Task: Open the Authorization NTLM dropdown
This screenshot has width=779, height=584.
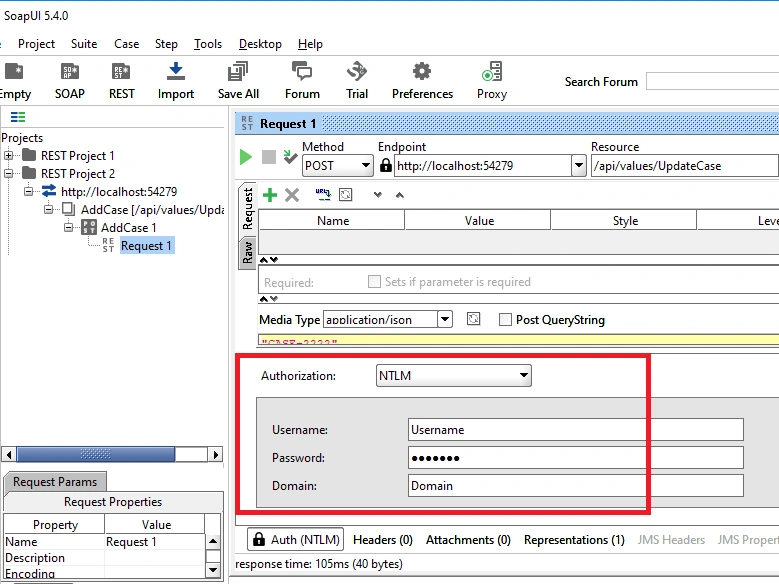Action: coord(454,375)
